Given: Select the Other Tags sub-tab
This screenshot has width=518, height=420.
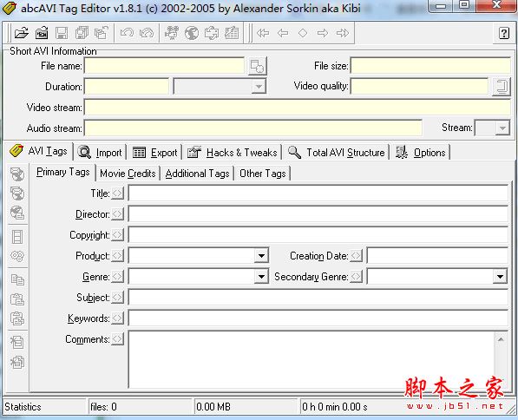Looking at the screenshot, I should click(263, 174).
